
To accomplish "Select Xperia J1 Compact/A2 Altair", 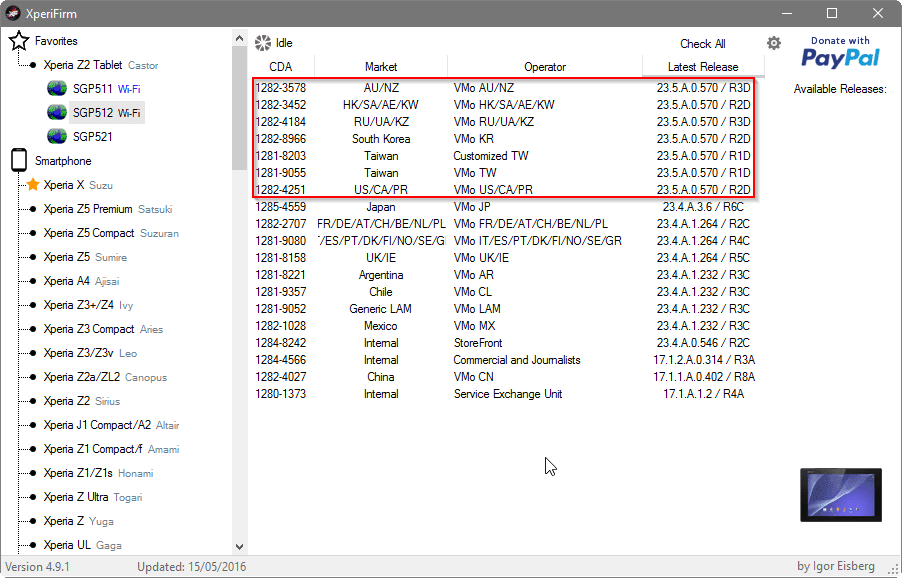I will pyautogui.click(x=111, y=425).
